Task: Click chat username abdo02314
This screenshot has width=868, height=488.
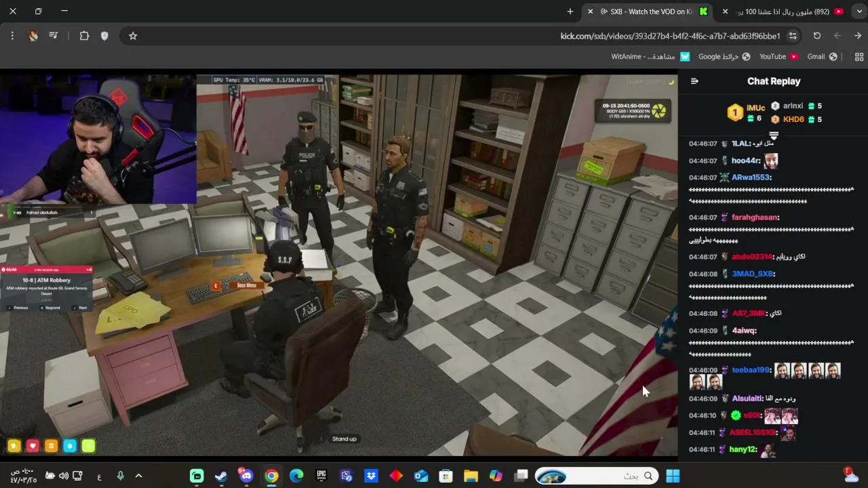Action: tap(752, 257)
